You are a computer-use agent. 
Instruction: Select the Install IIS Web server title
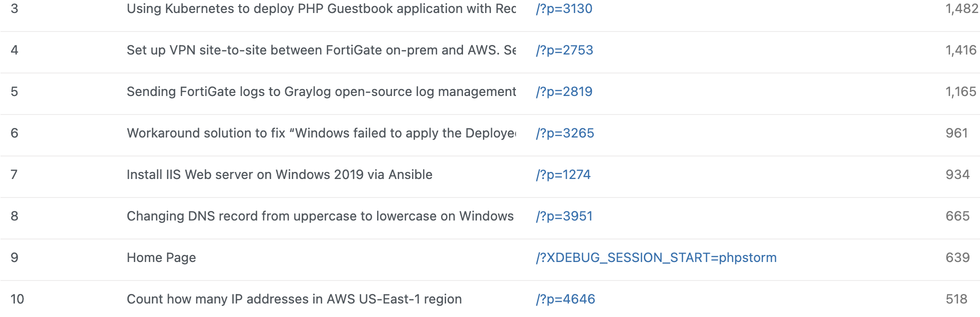(x=280, y=175)
